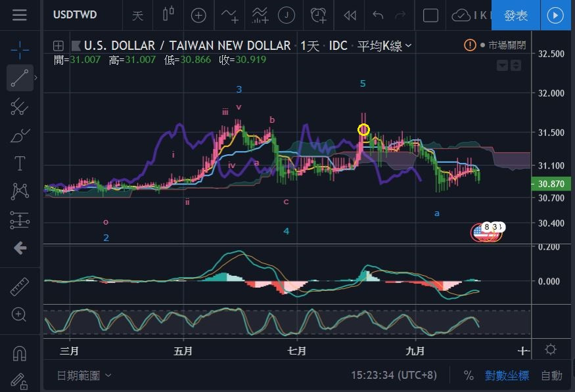
Task: Open the candlestick chart style menu
Action: tap(169, 15)
